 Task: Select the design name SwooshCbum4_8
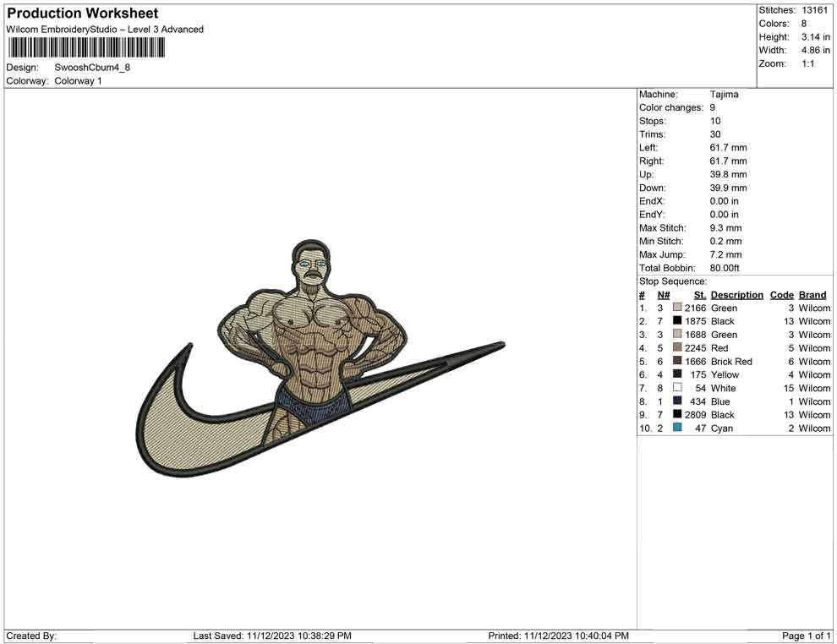[92, 68]
